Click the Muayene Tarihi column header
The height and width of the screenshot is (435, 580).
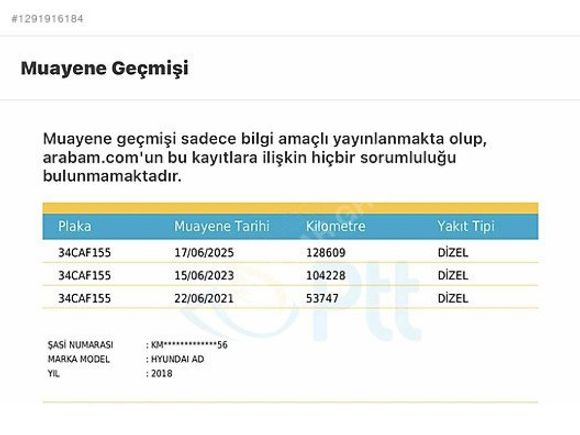[222, 226]
